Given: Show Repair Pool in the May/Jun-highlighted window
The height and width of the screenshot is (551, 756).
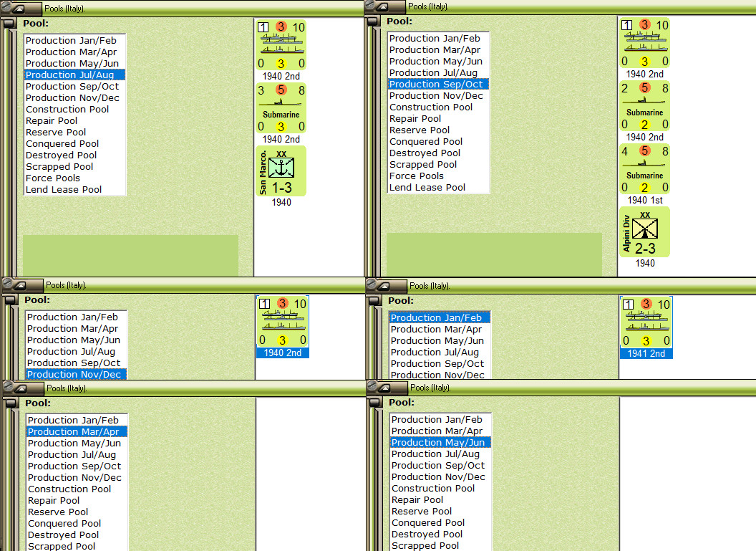Looking at the screenshot, I should [440, 500].
